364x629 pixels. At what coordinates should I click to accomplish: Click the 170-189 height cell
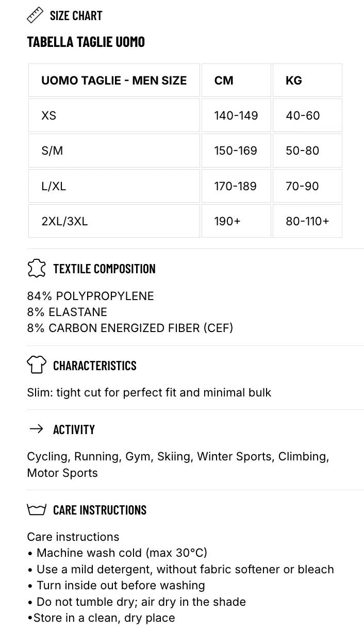tap(236, 186)
